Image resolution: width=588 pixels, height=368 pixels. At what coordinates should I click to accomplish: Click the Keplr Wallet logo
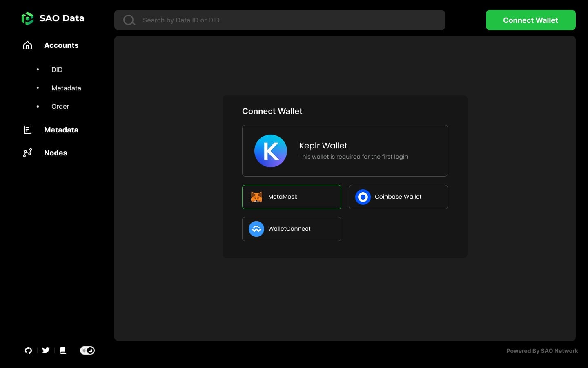click(271, 151)
